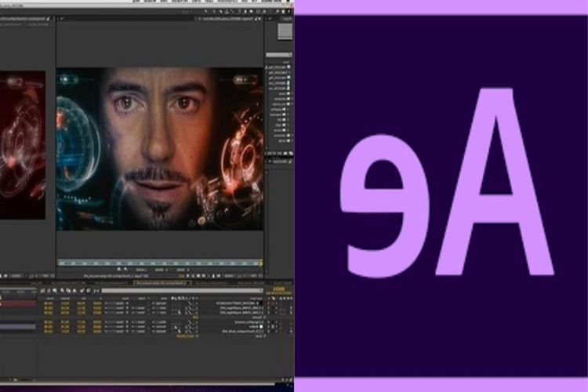Click the white solid layer color swatch
Viewport: 588px width, 392px height.
261,327
